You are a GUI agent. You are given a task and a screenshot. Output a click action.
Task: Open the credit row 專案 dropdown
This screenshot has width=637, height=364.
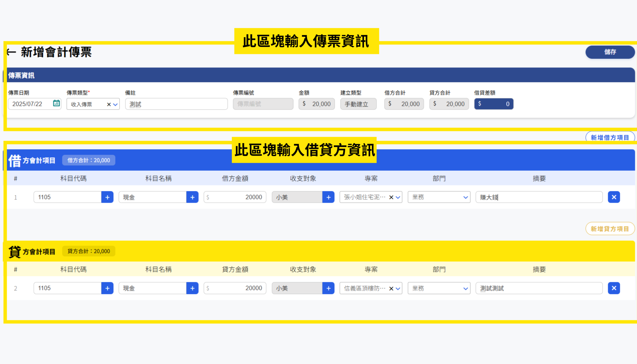pos(397,288)
